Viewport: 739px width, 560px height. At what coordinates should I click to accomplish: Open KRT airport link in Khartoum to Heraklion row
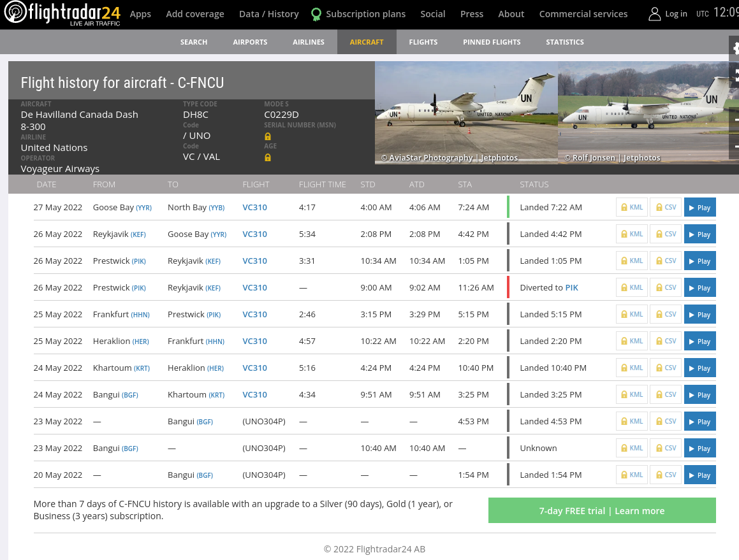pos(142,368)
